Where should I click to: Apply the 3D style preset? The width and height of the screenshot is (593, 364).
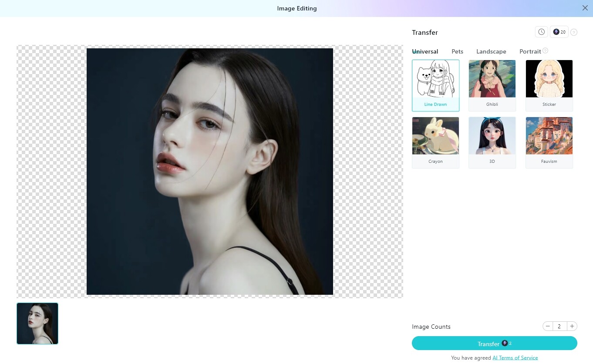pyautogui.click(x=492, y=142)
